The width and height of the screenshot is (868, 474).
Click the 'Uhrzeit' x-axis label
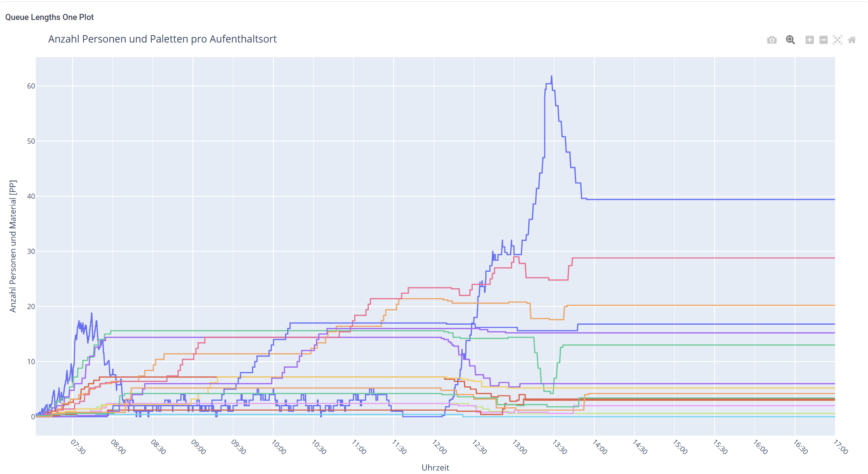tap(435, 467)
